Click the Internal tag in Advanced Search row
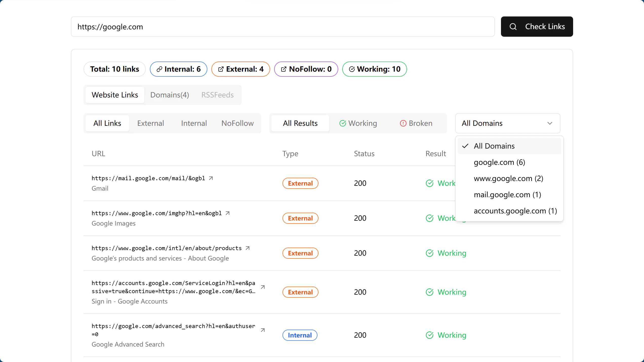The image size is (644, 362). (300, 335)
